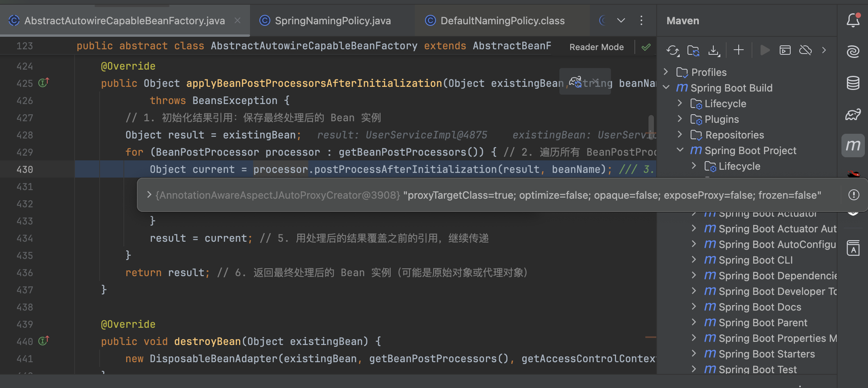Select the Profiles tree item
868x388 pixels.
709,72
